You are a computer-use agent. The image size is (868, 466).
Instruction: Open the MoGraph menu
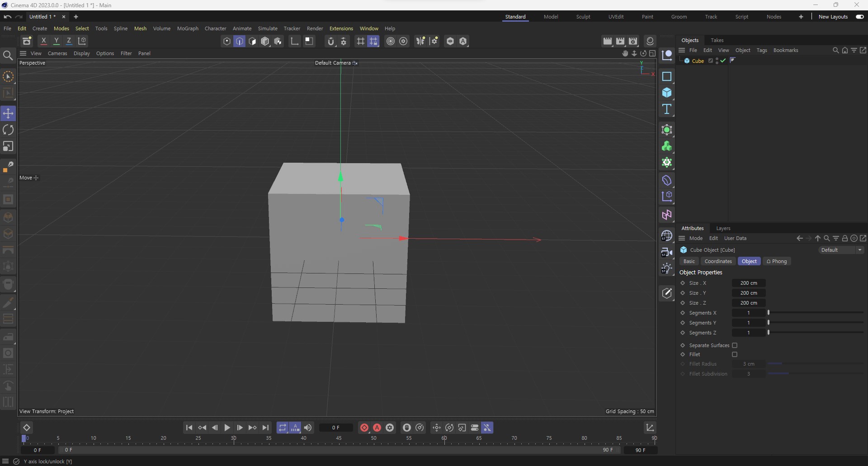187,28
